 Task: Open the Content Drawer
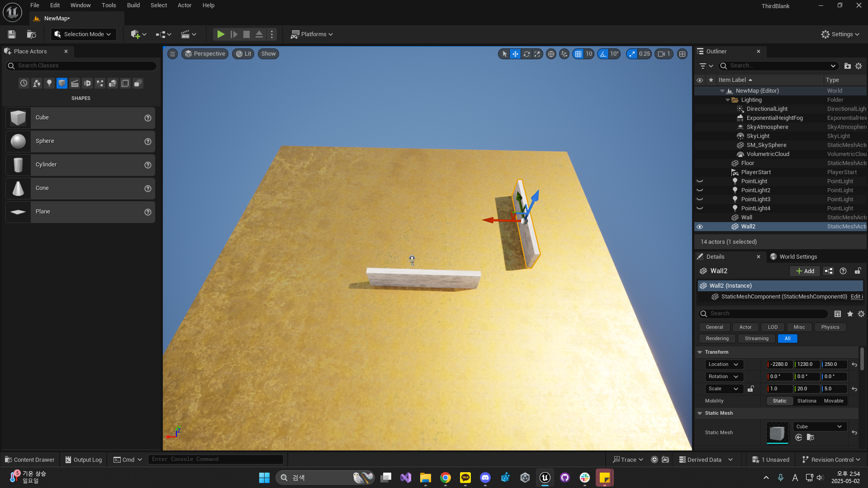(x=29, y=460)
